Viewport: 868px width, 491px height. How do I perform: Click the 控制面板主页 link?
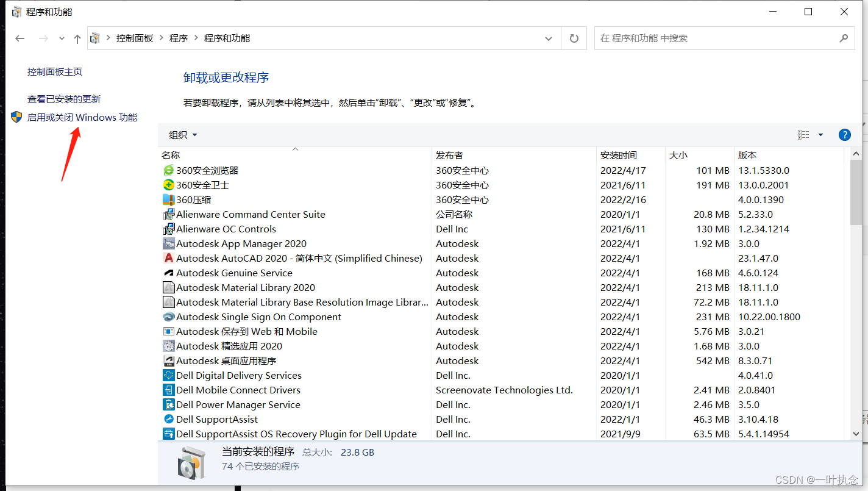[55, 72]
